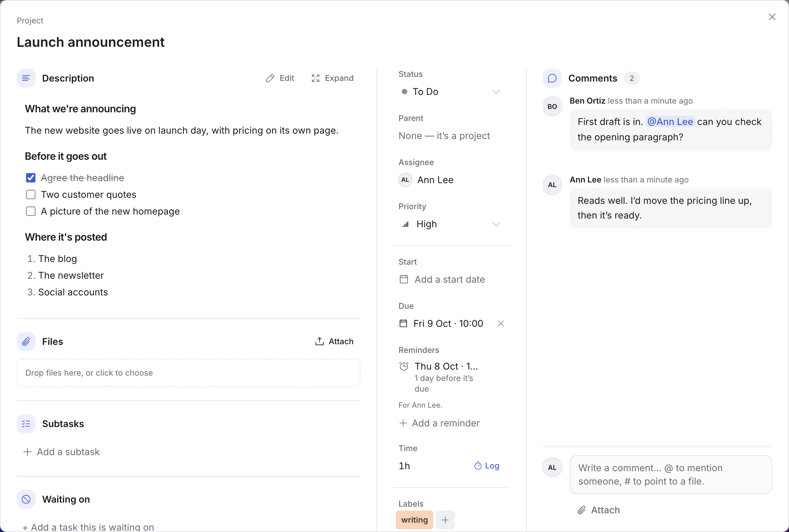Click the assignee name Ann Lee
This screenshot has width=789, height=532.
[x=435, y=180]
